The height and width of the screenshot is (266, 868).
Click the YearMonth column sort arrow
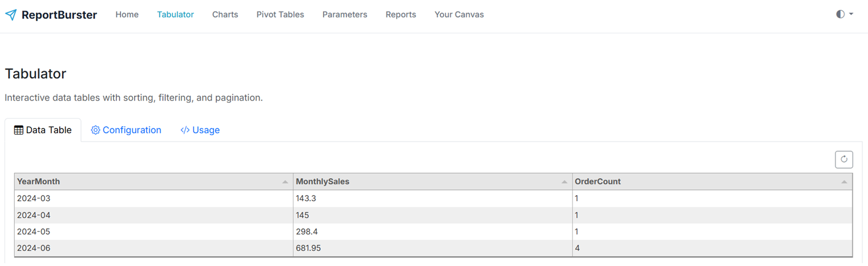285,182
